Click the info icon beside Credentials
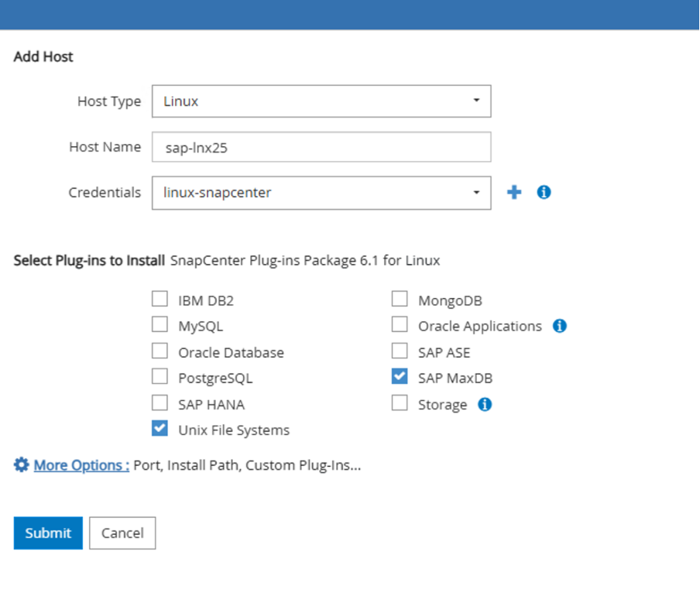 point(544,193)
